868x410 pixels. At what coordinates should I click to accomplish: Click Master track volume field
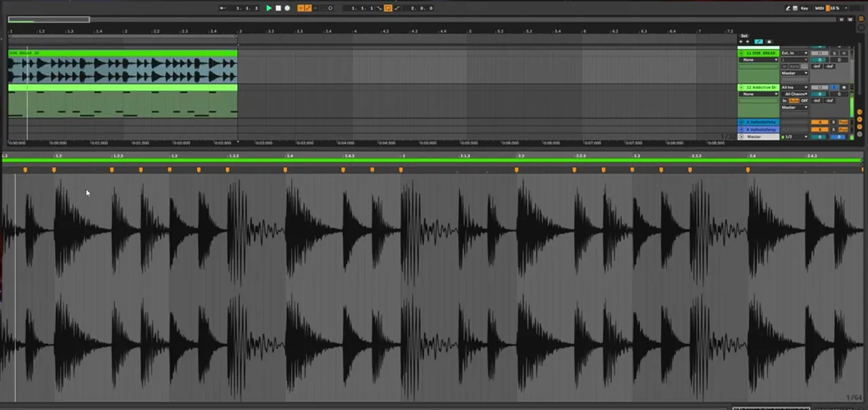(x=820, y=137)
